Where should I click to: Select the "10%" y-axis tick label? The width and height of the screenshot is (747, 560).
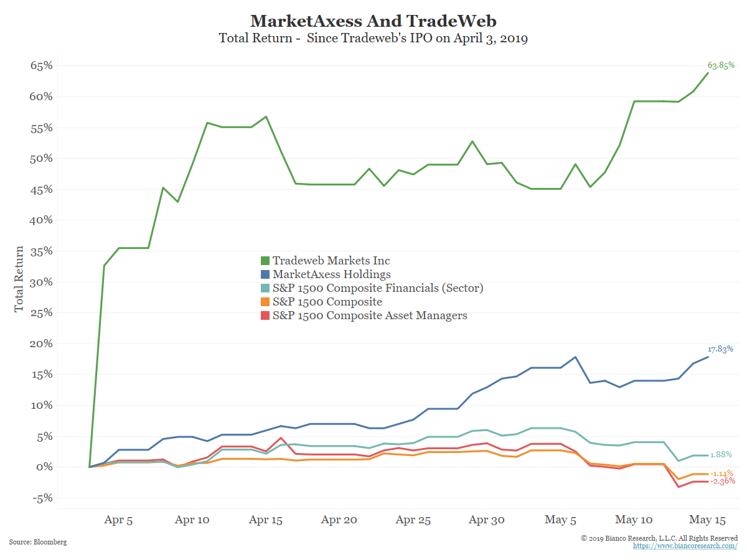[x=42, y=405]
